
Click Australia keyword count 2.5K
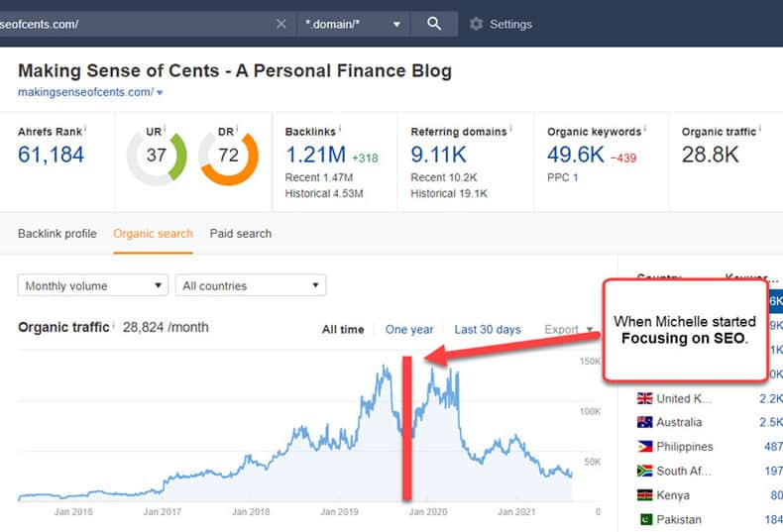coord(771,422)
